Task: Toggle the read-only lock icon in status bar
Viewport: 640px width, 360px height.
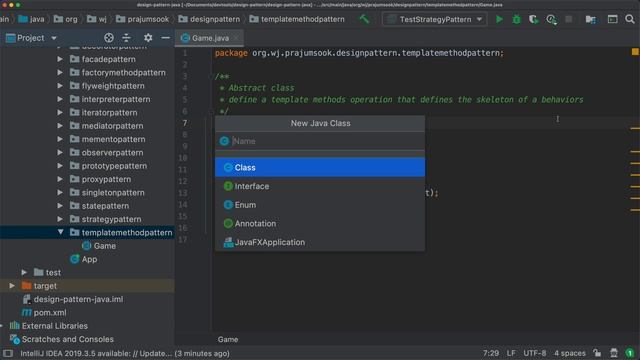Action: (x=597, y=353)
